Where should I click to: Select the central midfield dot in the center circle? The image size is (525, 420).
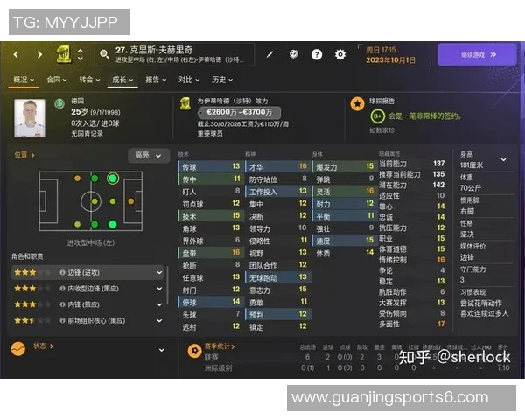[x=94, y=201]
